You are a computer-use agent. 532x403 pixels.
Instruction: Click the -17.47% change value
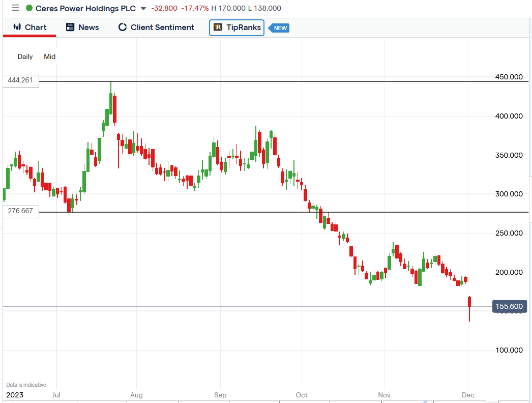point(195,8)
